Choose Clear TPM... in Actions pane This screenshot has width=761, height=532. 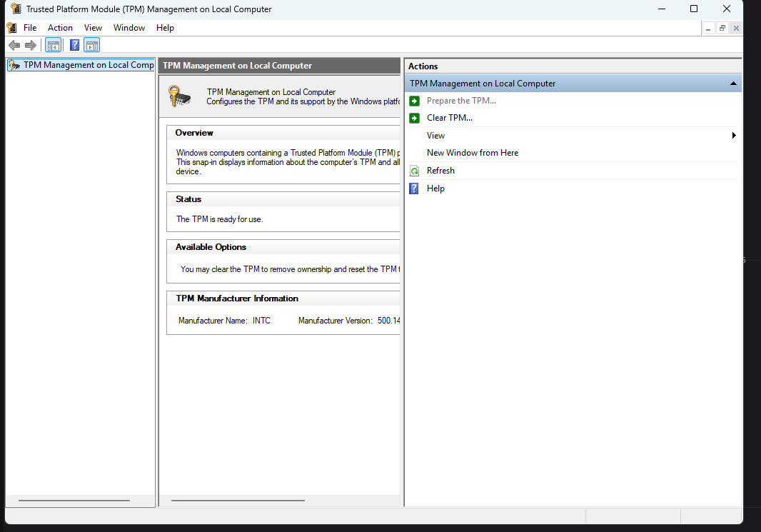450,117
